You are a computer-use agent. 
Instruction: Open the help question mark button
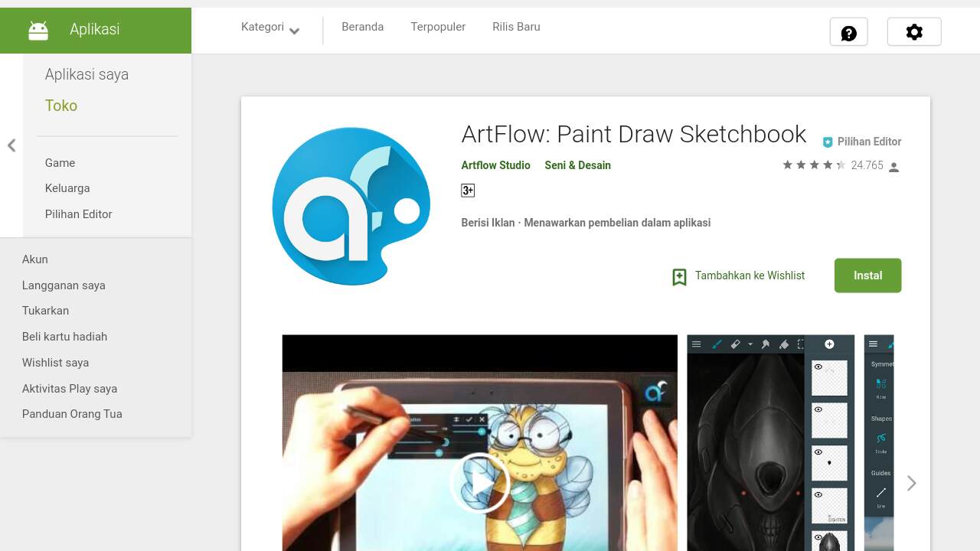click(x=848, y=32)
